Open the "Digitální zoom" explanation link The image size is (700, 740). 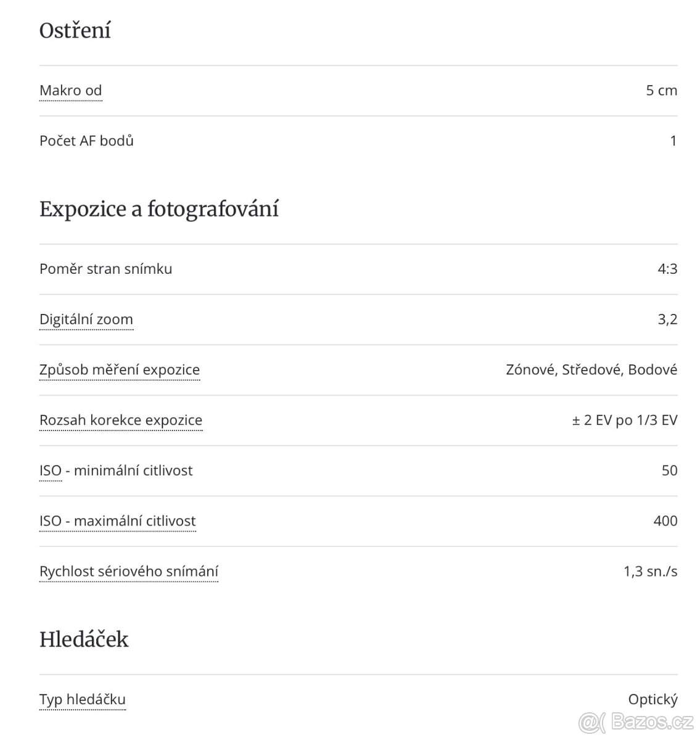click(x=86, y=319)
